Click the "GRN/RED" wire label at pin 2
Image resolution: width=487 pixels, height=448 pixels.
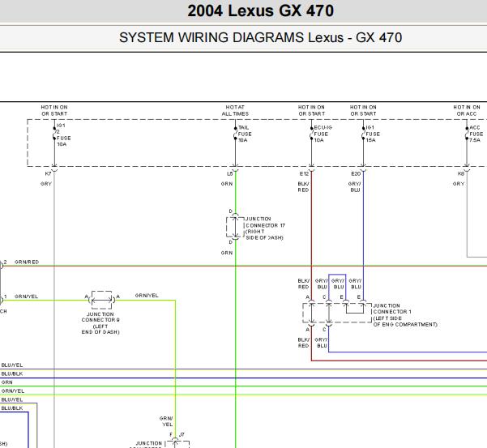27,262
